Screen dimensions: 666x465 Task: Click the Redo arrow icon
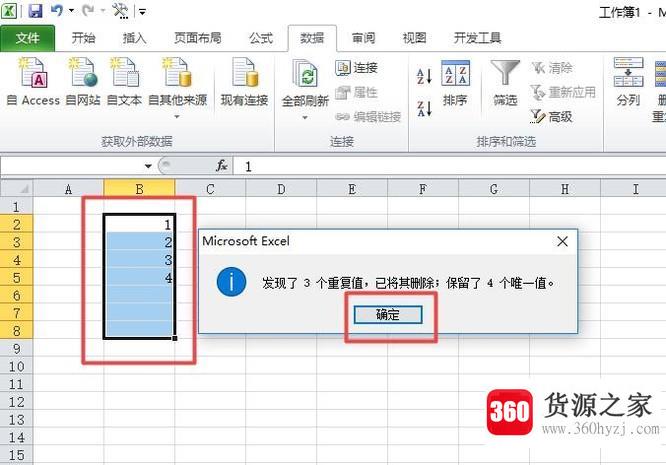[x=88, y=10]
